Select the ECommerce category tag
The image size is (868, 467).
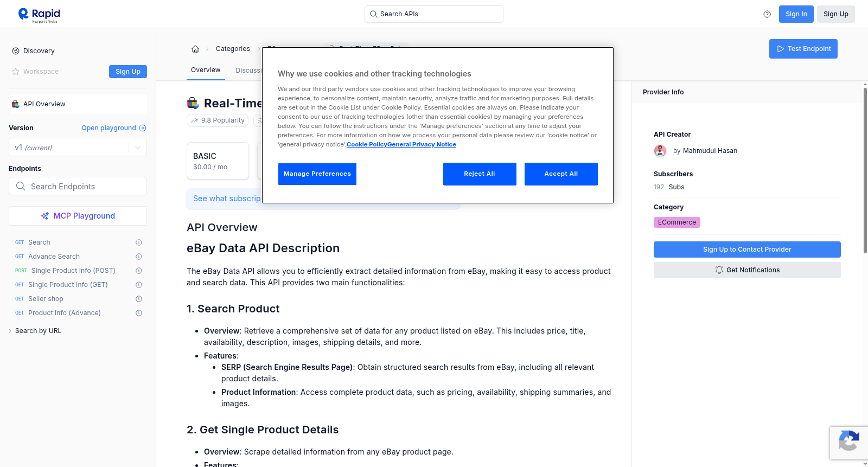click(677, 222)
